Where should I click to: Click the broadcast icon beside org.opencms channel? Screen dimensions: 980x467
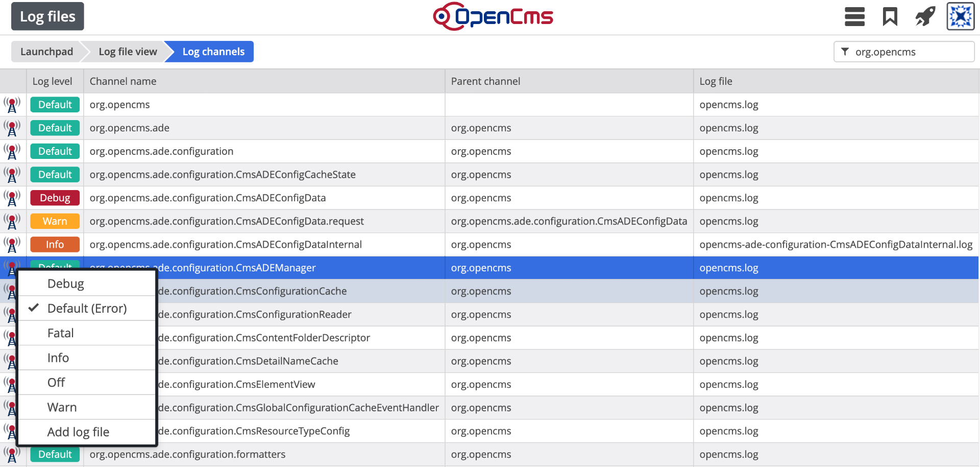click(x=12, y=104)
